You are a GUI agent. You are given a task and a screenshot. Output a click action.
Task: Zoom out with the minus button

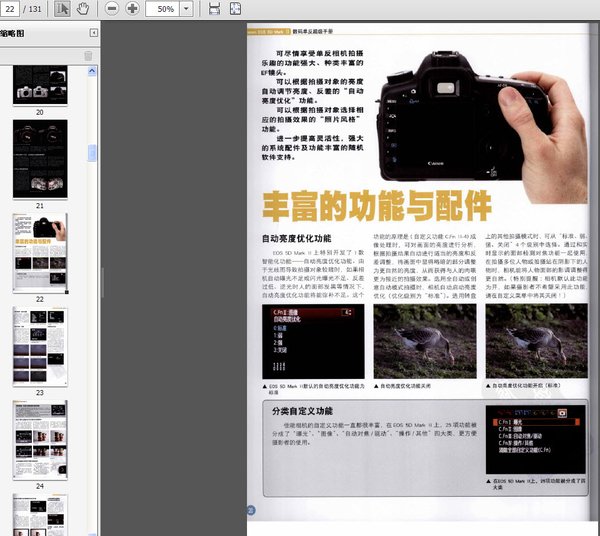(x=111, y=9)
